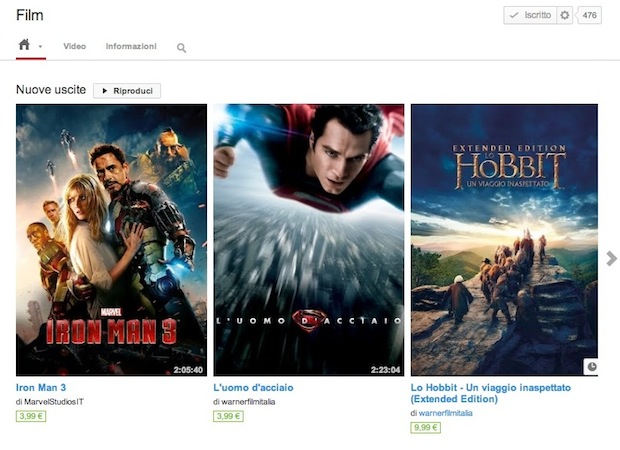Expand the dropdown arrow beside the home icon
The height and width of the screenshot is (450, 620).
coord(40,47)
